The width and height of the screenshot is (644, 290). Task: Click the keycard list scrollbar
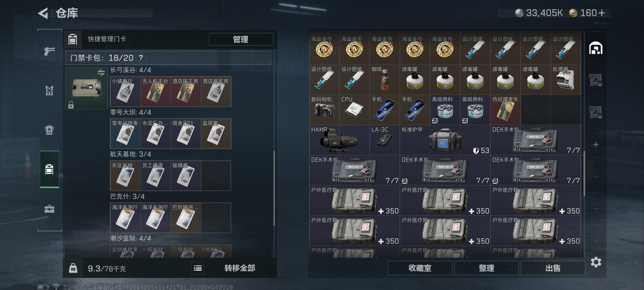[x=274, y=188]
